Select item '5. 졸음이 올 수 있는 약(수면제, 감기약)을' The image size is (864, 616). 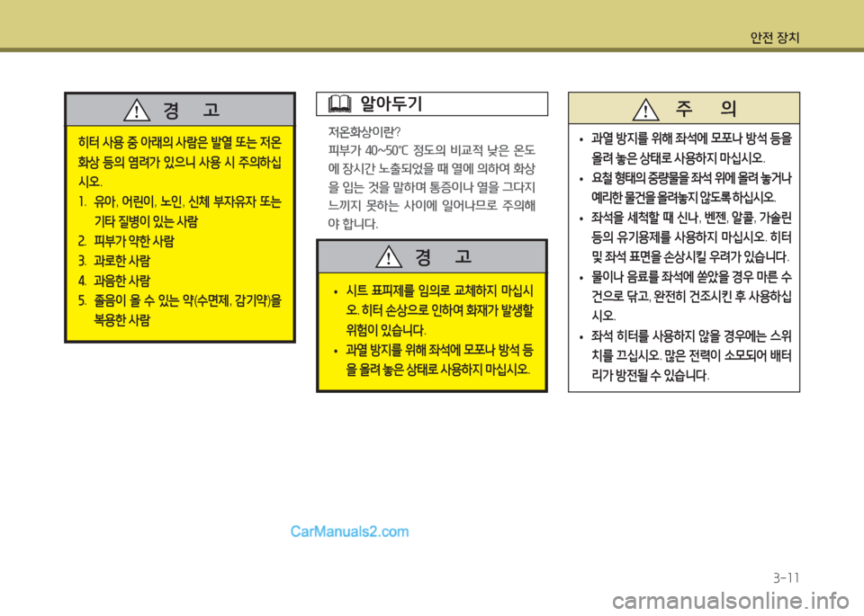(x=180, y=300)
